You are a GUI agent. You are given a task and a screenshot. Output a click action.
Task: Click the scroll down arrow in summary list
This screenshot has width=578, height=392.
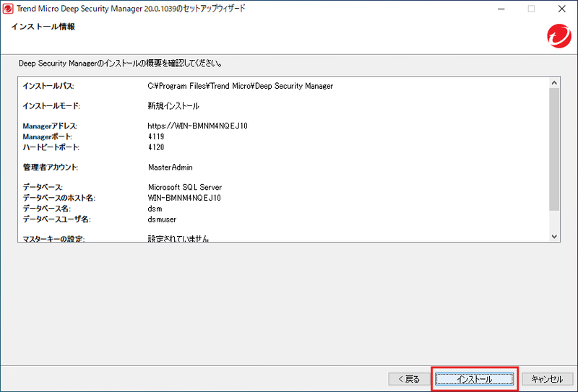pos(554,237)
